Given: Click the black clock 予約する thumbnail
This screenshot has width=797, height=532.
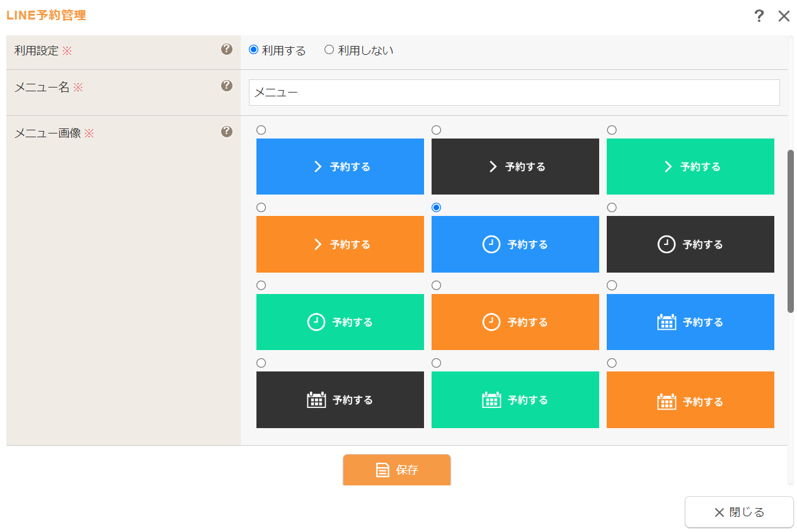Looking at the screenshot, I should (691, 244).
